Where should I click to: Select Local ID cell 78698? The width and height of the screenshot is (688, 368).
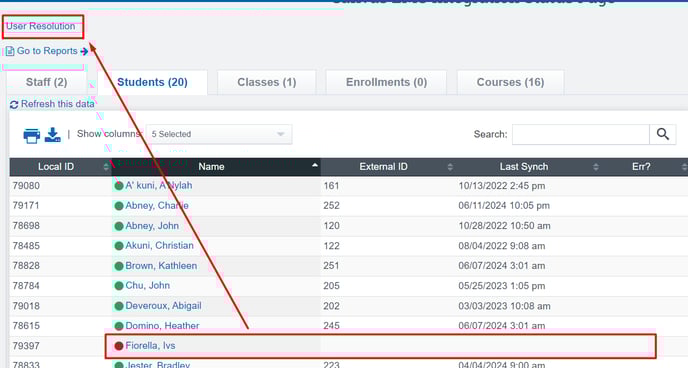tap(26, 226)
